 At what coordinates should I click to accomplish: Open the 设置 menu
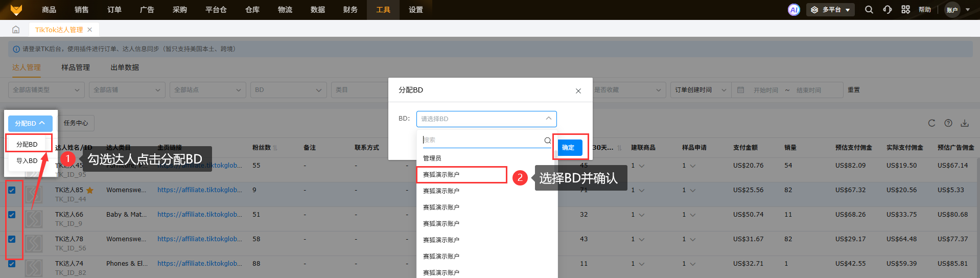pos(416,10)
